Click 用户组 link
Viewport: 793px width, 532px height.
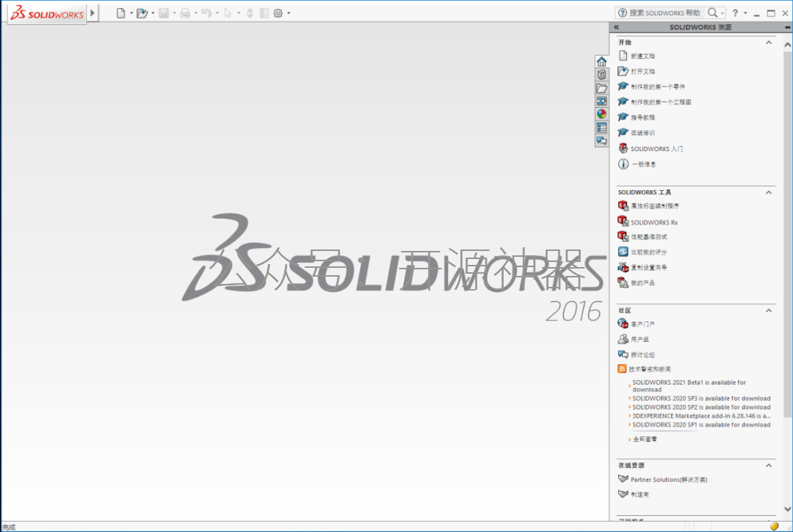point(640,340)
